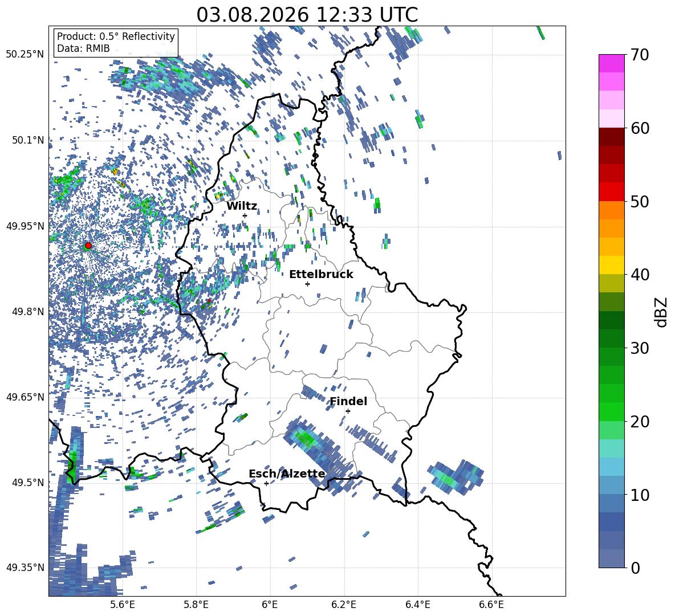
Task: Click the green 20 dBZ colorbar segment
Action: click(x=611, y=411)
